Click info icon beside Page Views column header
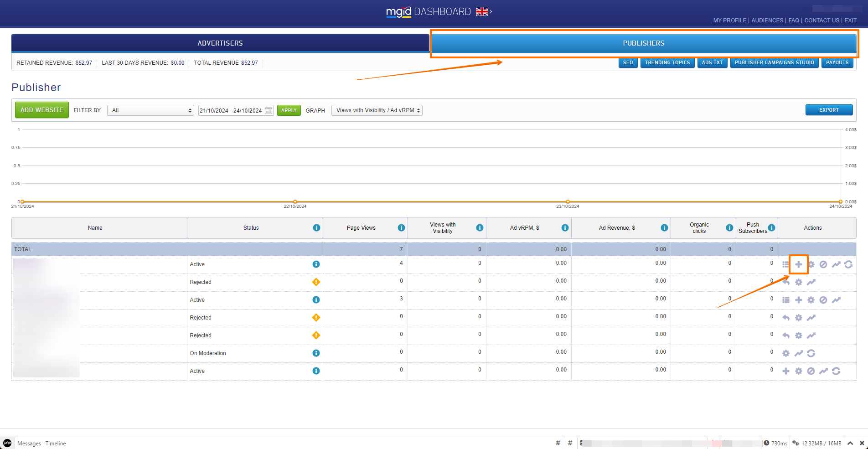This screenshot has height=449, width=868. coord(401,228)
